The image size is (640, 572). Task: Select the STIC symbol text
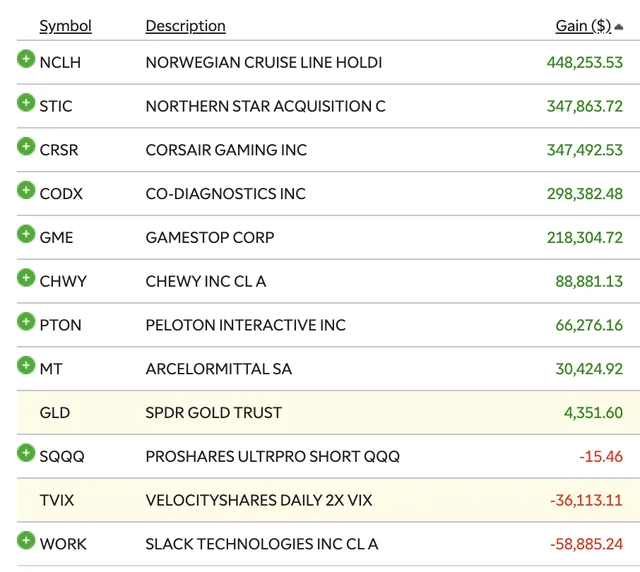56,106
